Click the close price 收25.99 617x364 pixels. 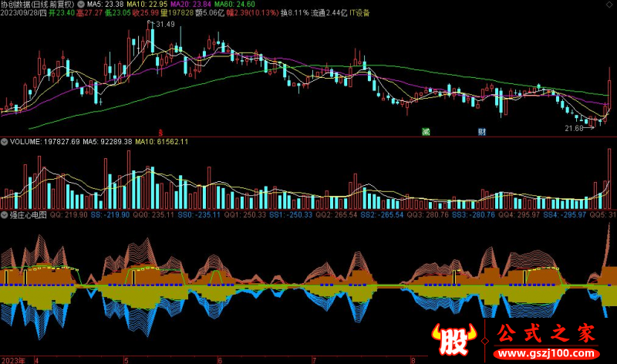145,13
